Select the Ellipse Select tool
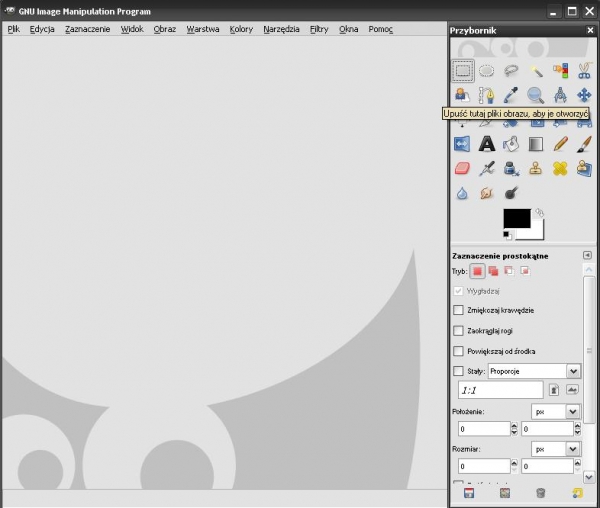This screenshot has width=600, height=508. [487, 70]
